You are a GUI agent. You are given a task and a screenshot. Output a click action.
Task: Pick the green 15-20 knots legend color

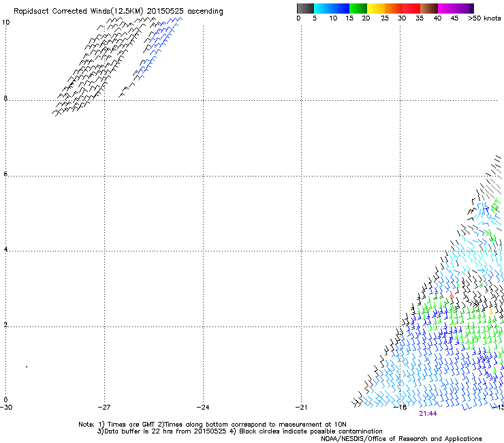(x=358, y=8)
